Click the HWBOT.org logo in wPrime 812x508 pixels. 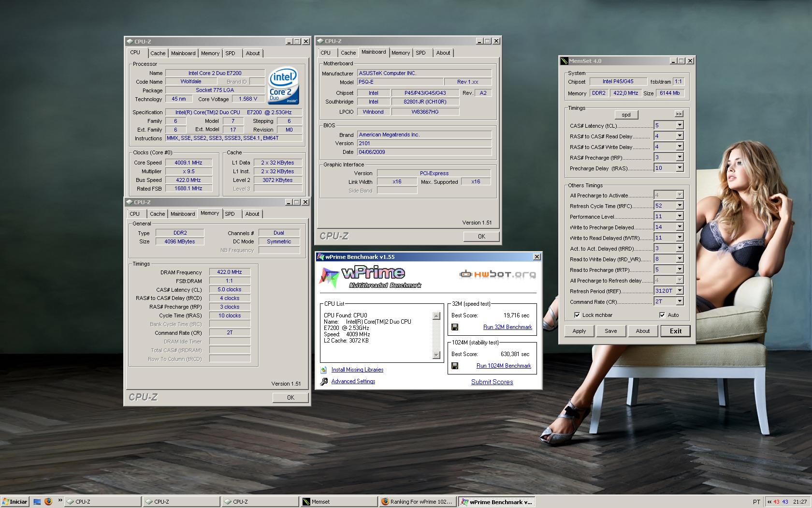click(x=497, y=274)
